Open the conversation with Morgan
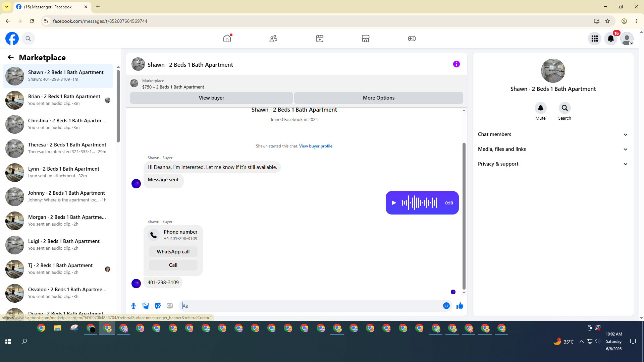644x362 pixels. [x=58, y=221]
